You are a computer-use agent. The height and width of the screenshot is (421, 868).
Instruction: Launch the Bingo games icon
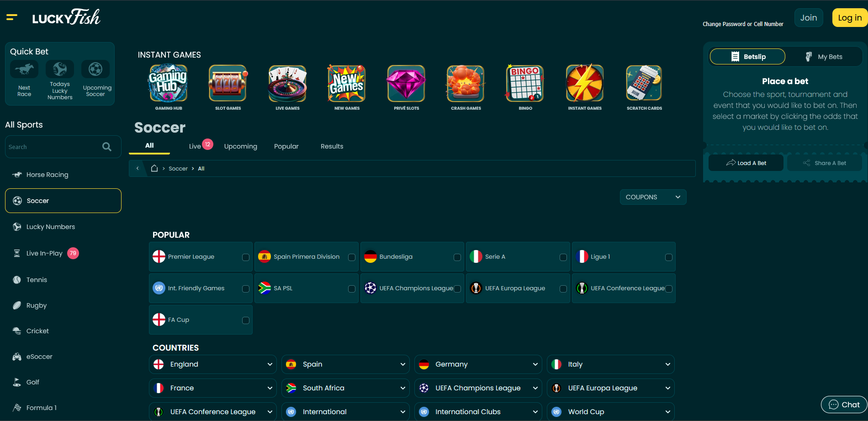tap(525, 84)
